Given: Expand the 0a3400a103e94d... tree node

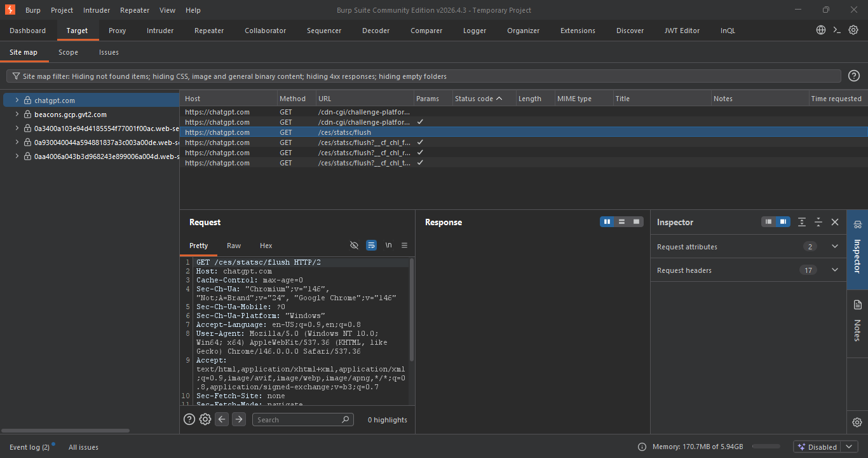Looking at the screenshot, I should pos(17,128).
